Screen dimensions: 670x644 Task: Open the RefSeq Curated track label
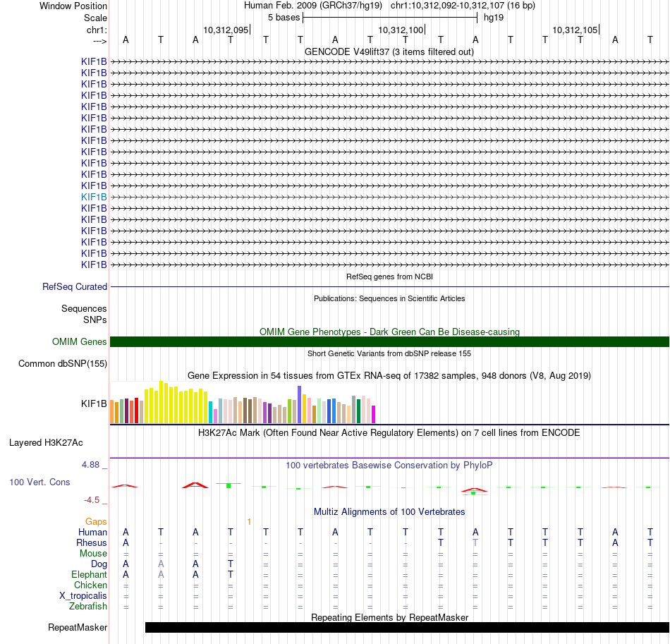[x=74, y=287]
